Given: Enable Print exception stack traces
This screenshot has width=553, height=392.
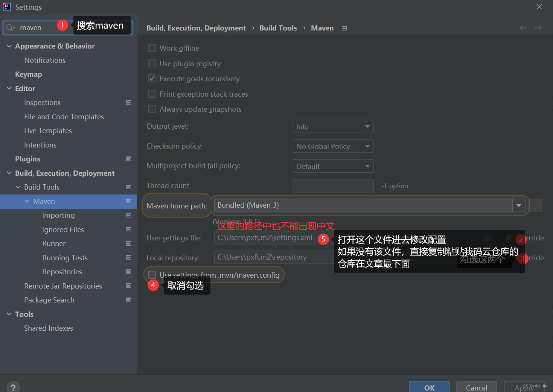Looking at the screenshot, I should tap(152, 94).
